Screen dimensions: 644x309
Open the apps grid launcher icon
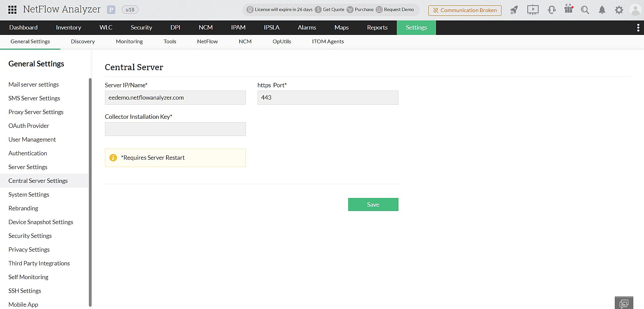[x=12, y=10]
